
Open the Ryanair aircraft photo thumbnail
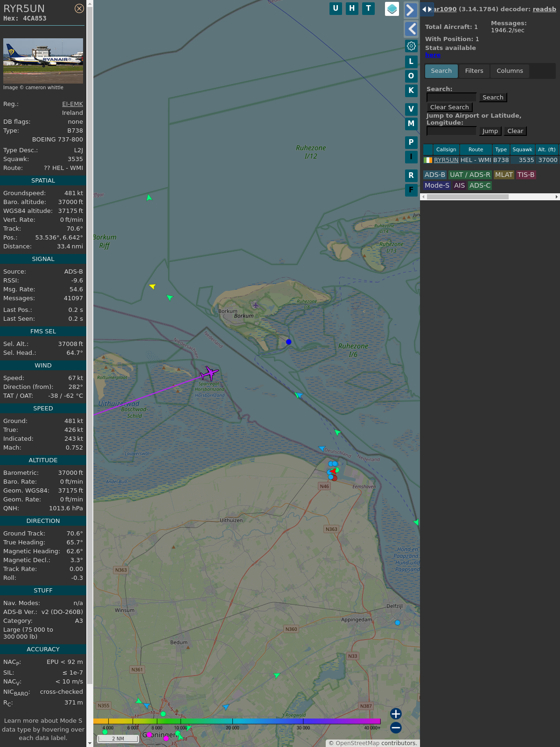pos(43,61)
